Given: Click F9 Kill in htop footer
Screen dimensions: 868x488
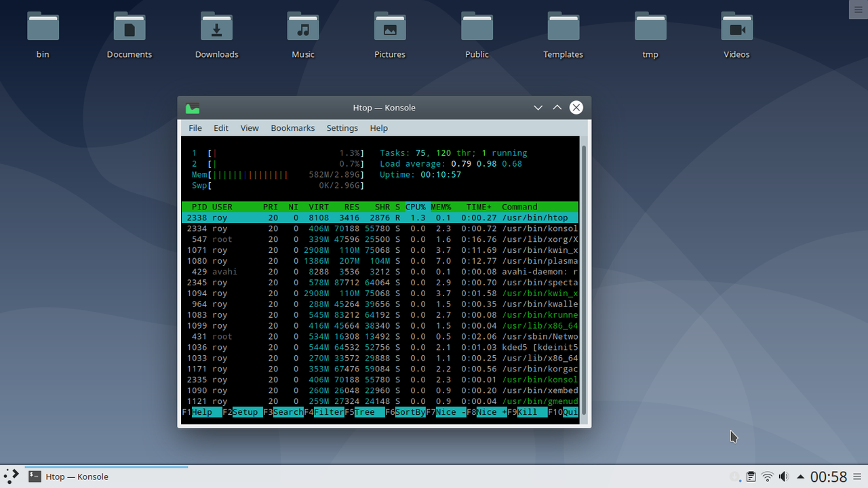Looking at the screenshot, I should 528,412.
